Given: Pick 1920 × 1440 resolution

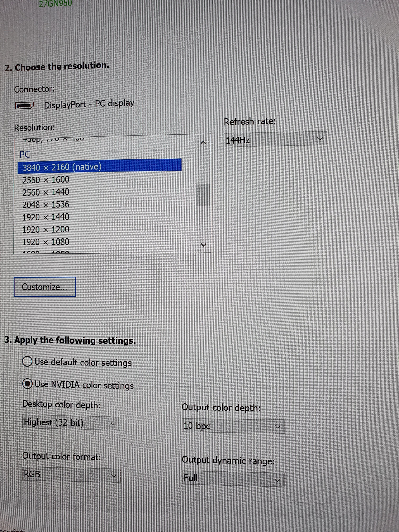Looking at the screenshot, I should 46,217.
